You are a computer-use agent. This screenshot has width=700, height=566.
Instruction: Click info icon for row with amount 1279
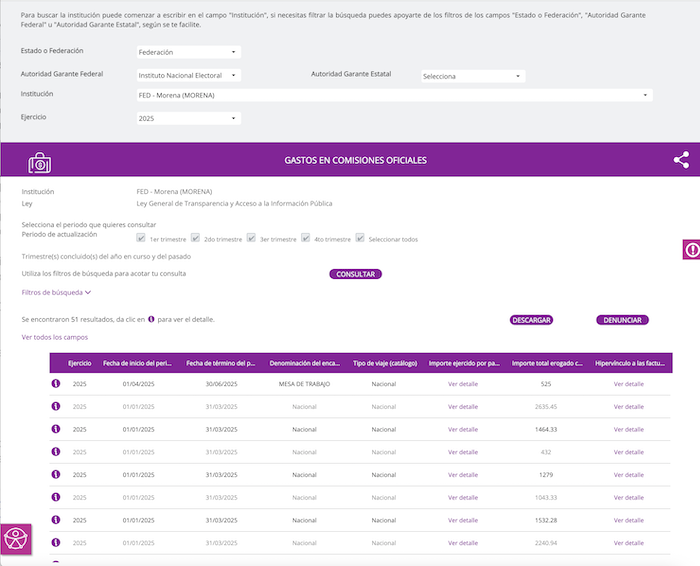[x=56, y=474]
